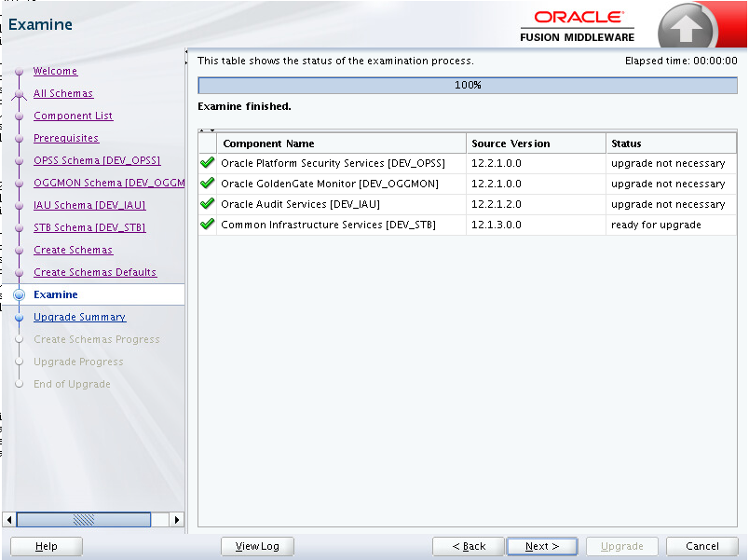749x560 pixels.
Task: Sort by the Status column header
Action: (671, 143)
